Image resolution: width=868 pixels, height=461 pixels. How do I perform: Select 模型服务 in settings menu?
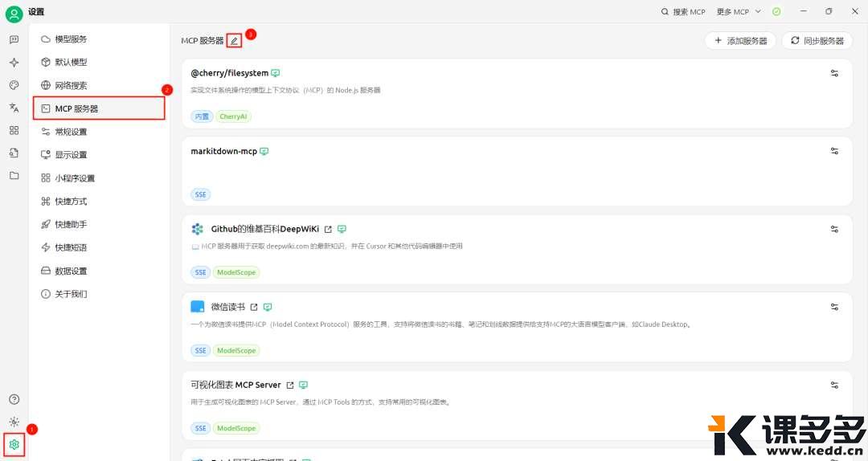click(x=99, y=39)
